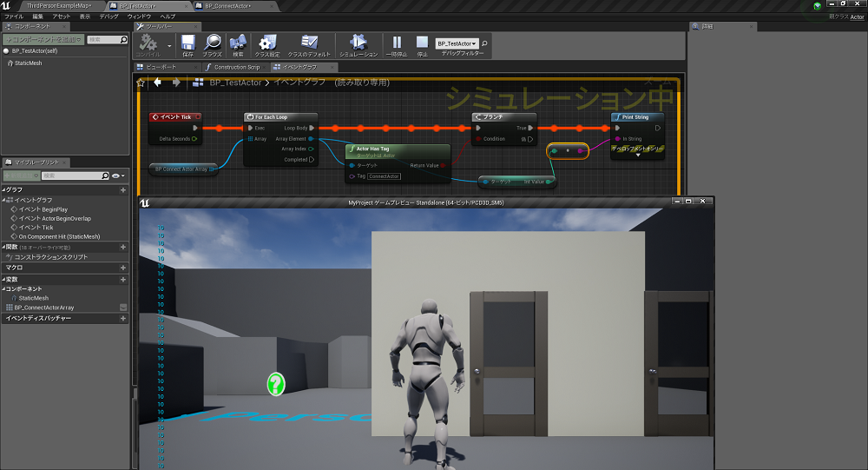The width and height of the screenshot is (868, 470).
Task: Select StaticMesh in the Components panel
Action: point(28,63)
